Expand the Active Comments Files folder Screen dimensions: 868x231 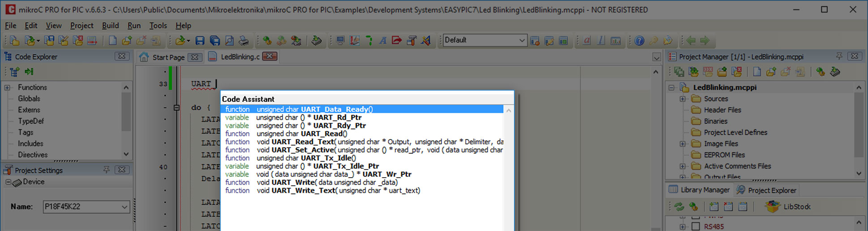click(683, 166)
